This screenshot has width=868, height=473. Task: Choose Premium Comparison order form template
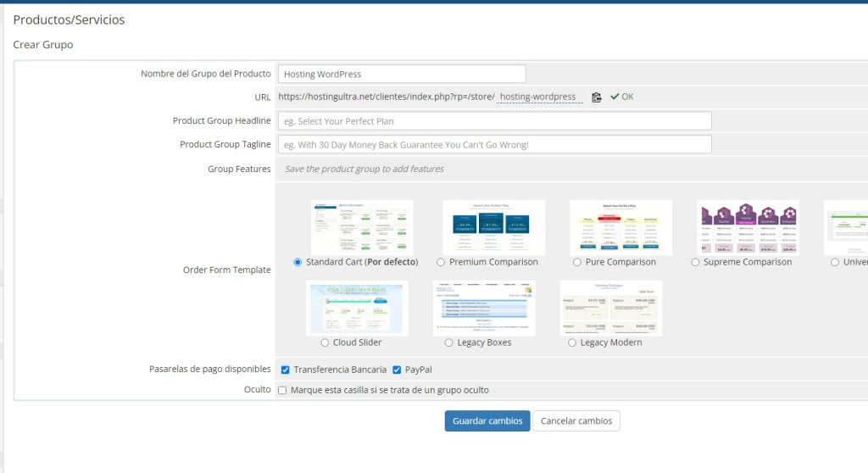(441, 263)
